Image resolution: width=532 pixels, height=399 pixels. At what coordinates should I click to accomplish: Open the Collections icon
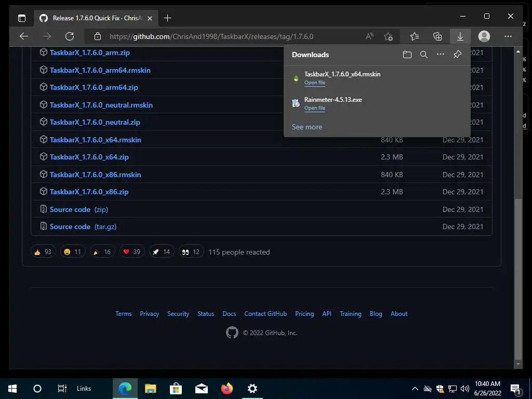point(437,36)
